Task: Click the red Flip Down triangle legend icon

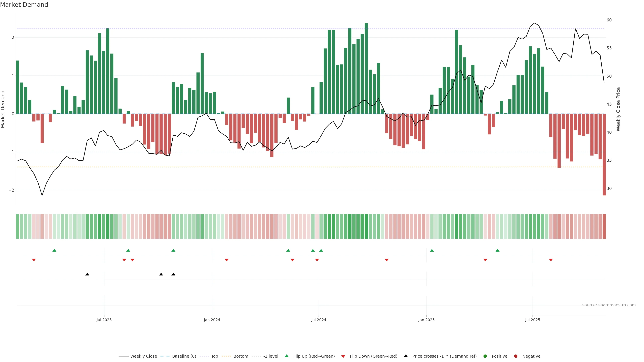Action: [x=343, y=356]
